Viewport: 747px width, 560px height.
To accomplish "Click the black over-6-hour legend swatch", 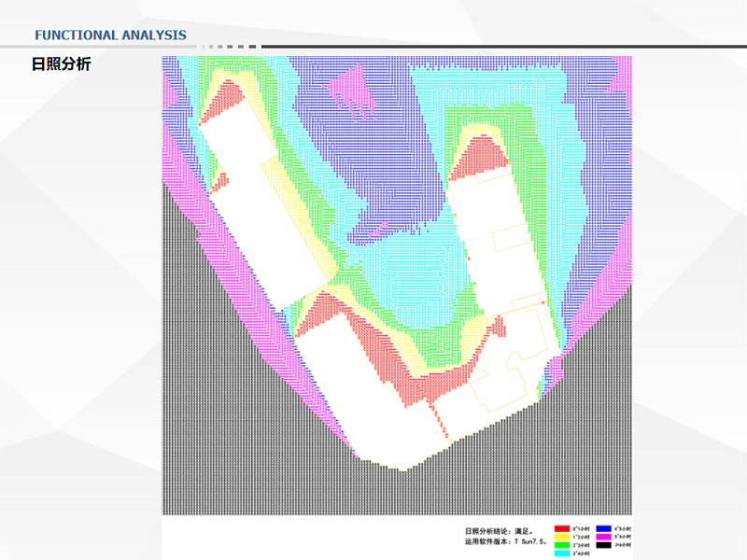I will pyautogui.click(x=604, y=544).
